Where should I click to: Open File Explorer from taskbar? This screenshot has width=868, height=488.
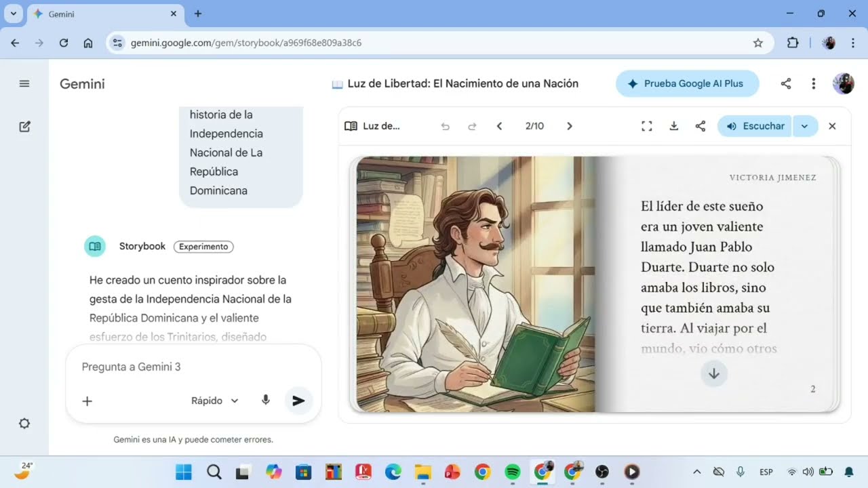coord(423,472)
